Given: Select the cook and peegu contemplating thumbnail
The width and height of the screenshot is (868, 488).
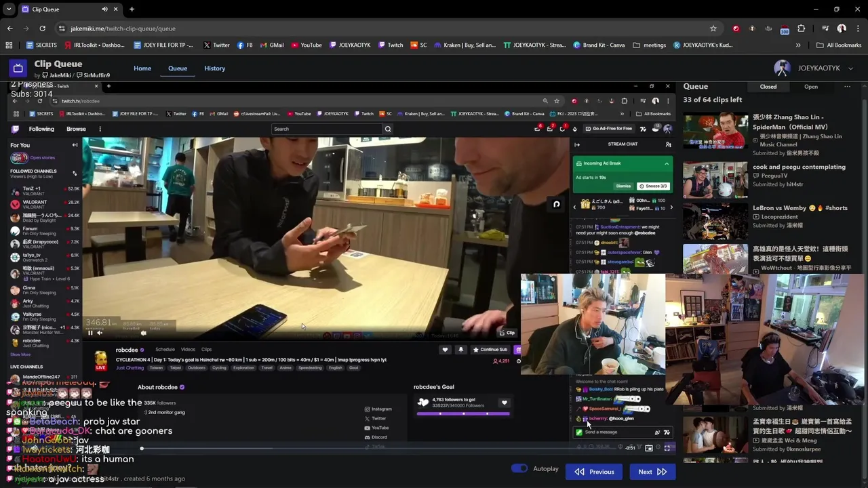Looking at the screenshot, I should (x=715, y=180).
